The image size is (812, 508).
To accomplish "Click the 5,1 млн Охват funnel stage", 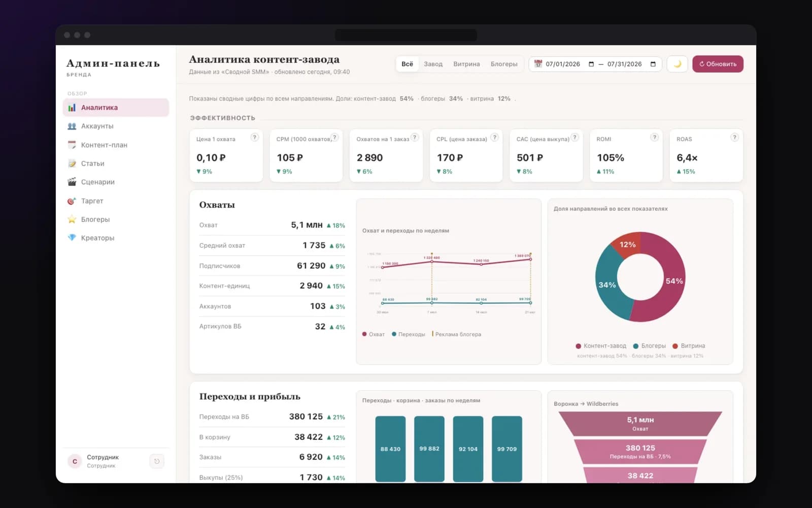I will click(x=640, y=424).
